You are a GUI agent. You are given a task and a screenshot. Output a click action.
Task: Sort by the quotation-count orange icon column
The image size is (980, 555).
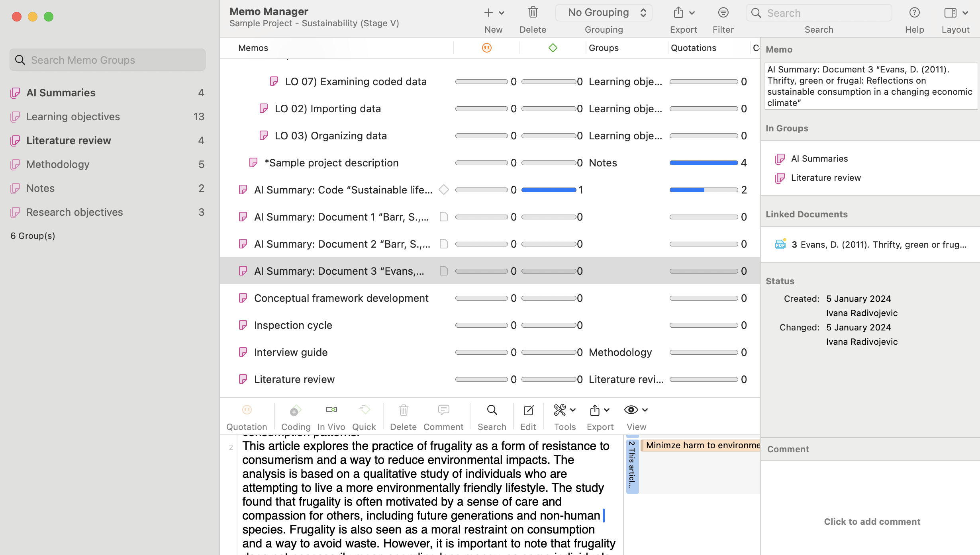point(486,48)
